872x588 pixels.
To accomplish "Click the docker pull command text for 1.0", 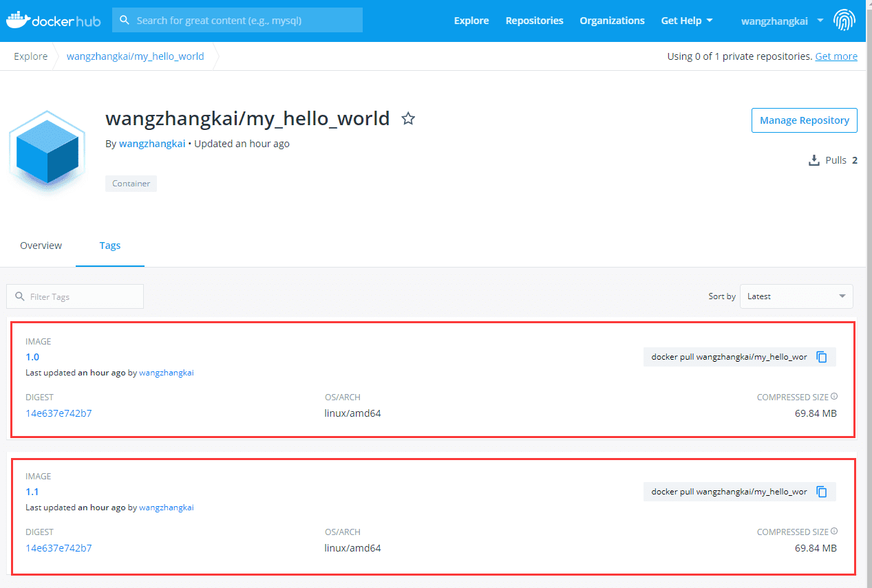I will (x=729, y=357).
